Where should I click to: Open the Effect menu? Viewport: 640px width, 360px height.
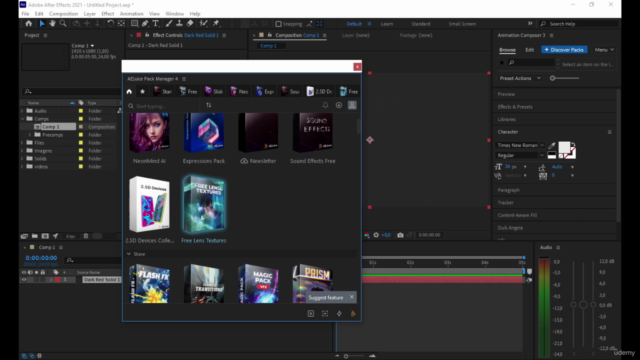click(108, 13)
